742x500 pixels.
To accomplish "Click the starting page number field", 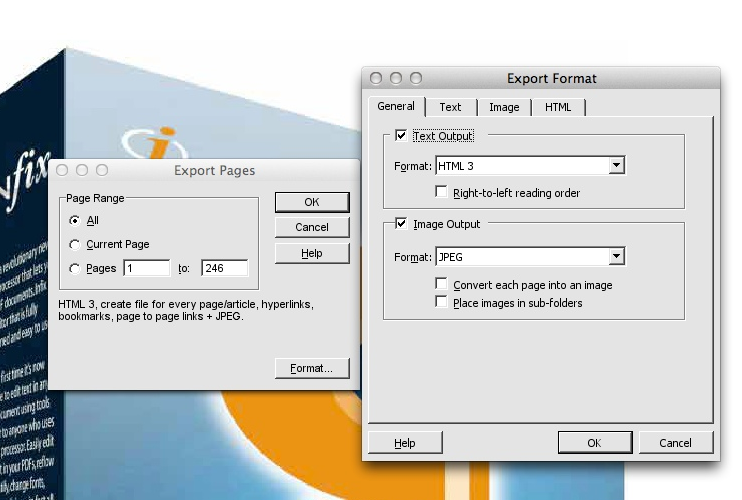I will point(147,268).
